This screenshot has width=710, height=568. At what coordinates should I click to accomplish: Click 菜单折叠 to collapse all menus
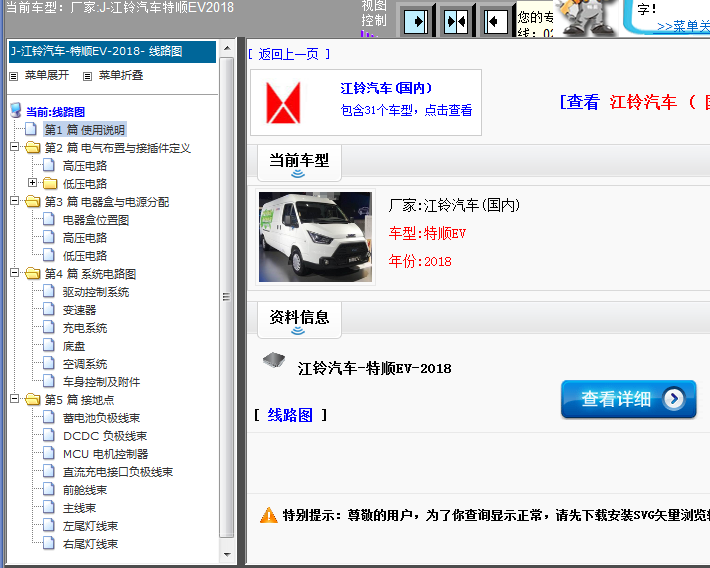click(121, 75)
